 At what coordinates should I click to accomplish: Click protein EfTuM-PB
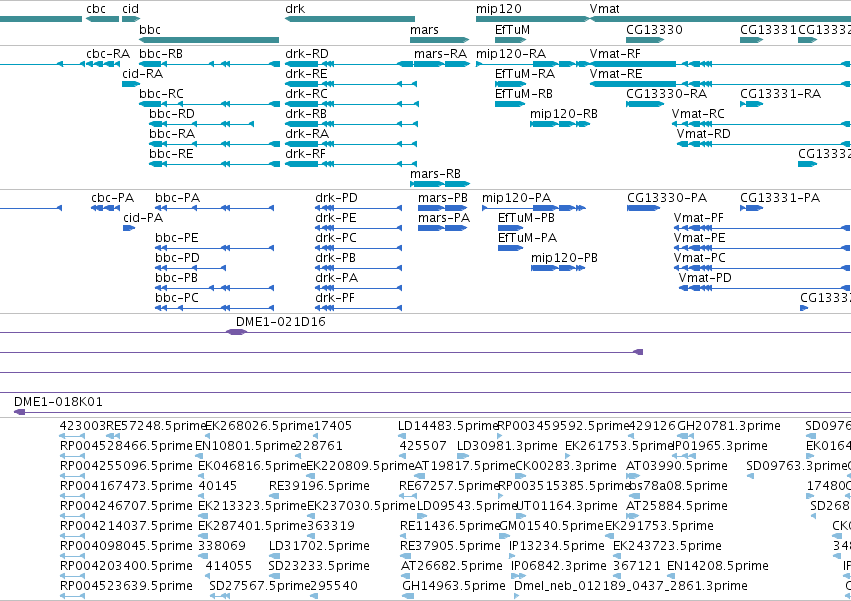coord(526,218)
